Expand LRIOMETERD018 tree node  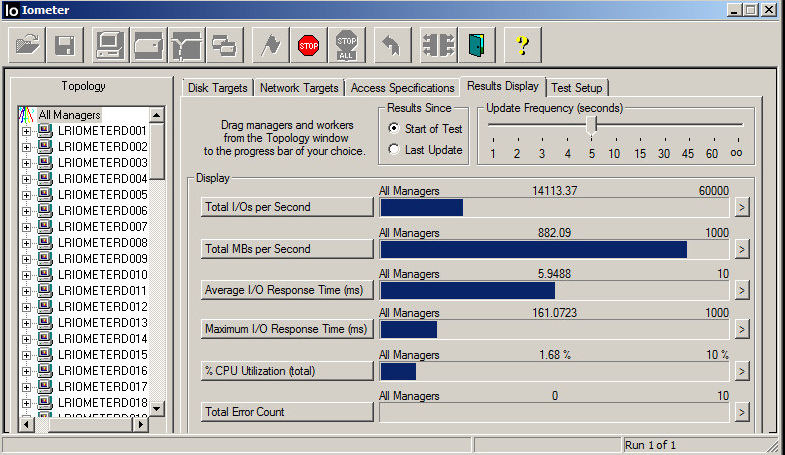(27, 404)
